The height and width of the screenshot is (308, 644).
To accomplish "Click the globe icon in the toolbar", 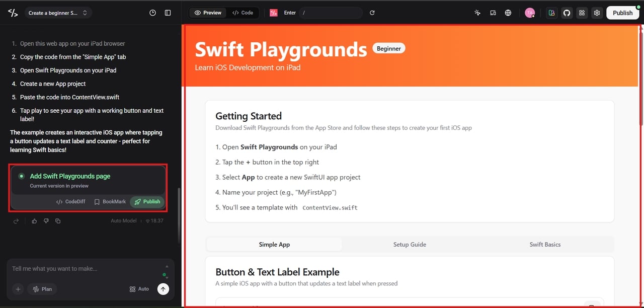I will 508,13.
